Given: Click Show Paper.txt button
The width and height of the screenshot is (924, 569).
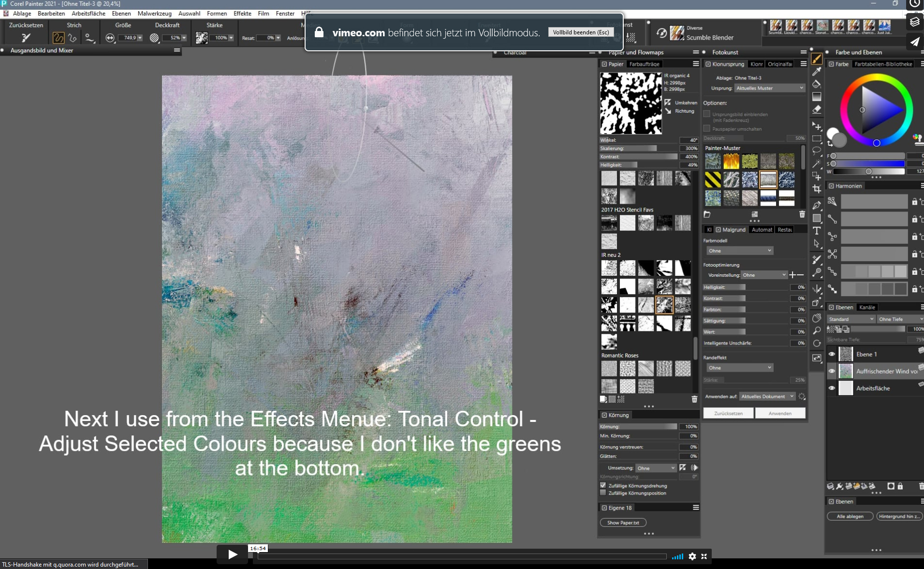Looking at the screenshot, I should 623,523.
